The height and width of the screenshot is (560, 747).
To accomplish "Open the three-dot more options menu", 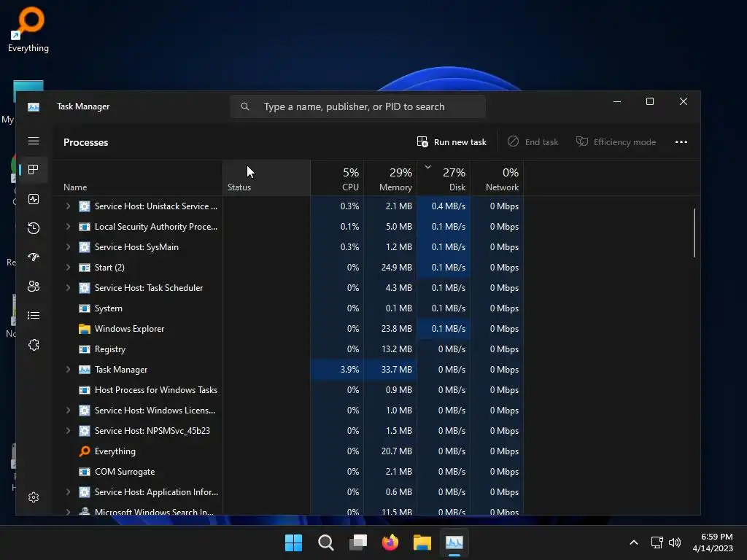I will point(681,142).
